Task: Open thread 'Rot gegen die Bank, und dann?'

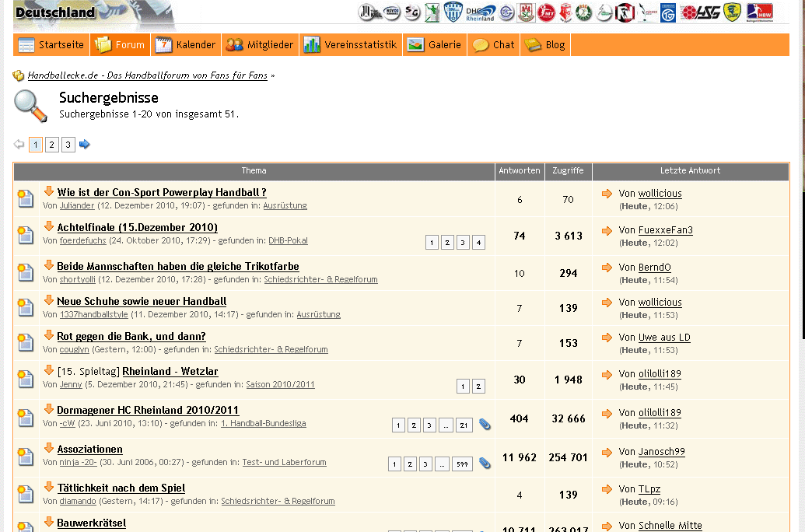Action: pyautogui.click(x=131, y=337)
